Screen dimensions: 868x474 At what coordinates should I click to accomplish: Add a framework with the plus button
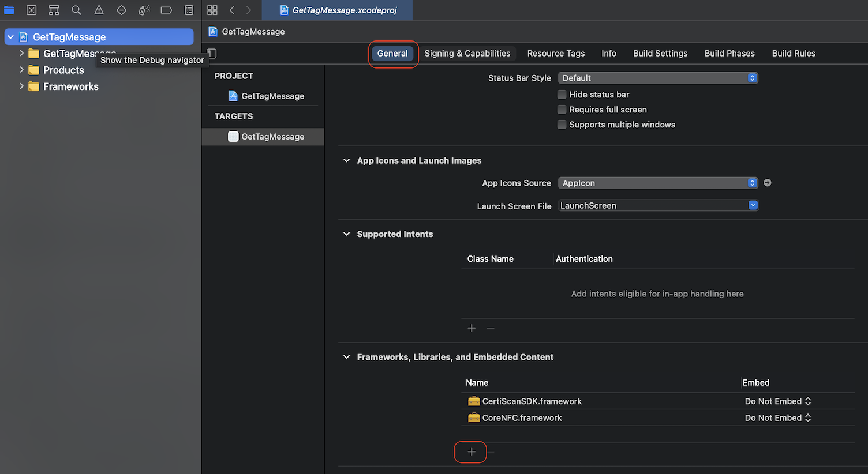pos(472,452)
